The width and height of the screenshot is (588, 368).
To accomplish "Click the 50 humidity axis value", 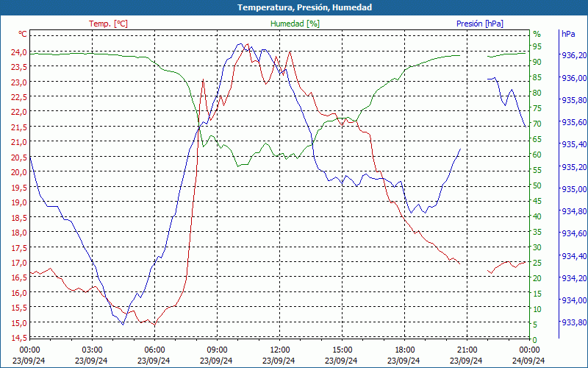I will [537, 185].
